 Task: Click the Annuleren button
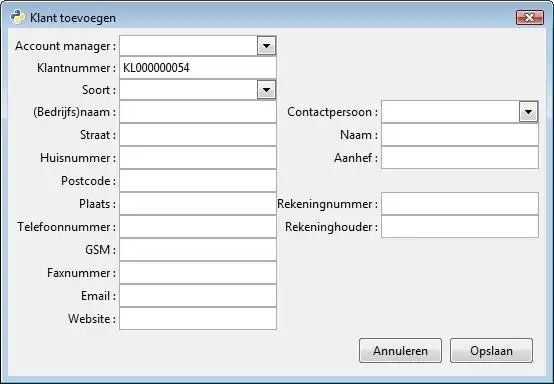(x=400, y=350)
